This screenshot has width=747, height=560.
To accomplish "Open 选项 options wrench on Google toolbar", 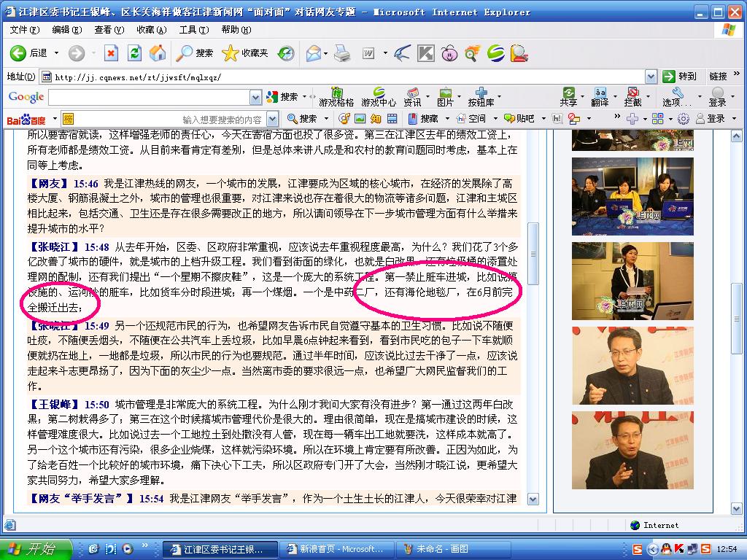I will (x=677, y=97).
